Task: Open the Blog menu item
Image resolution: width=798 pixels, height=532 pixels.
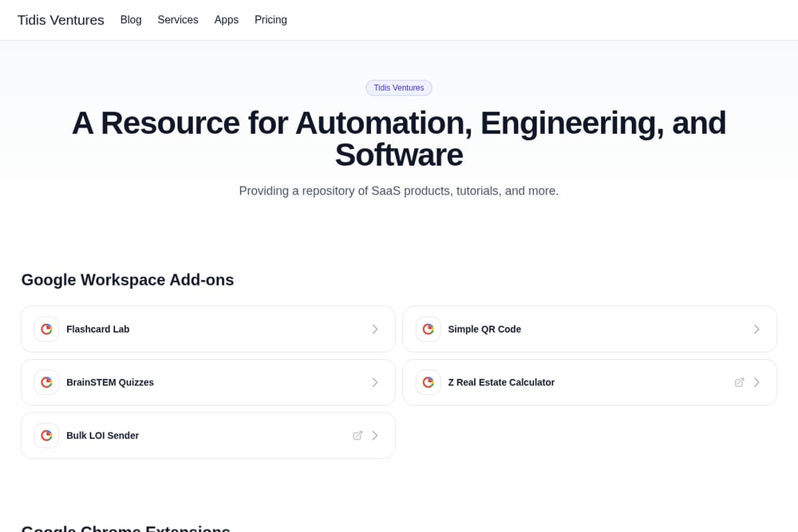Action: tap(131, 20)
